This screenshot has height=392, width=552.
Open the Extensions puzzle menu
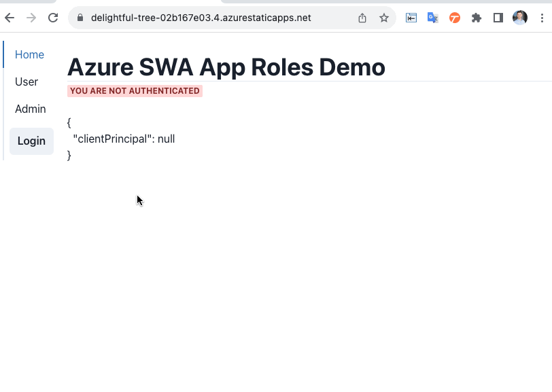click(x=477, y=18)
